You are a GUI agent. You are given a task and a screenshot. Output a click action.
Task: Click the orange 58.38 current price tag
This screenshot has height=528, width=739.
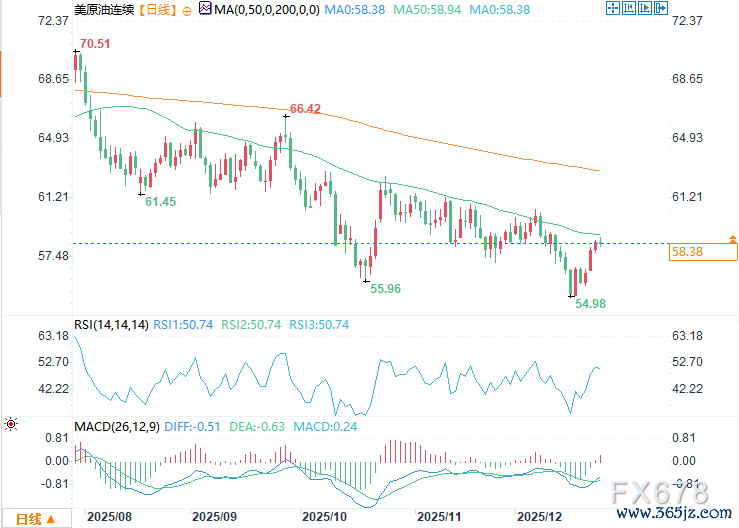click(690, 253)
